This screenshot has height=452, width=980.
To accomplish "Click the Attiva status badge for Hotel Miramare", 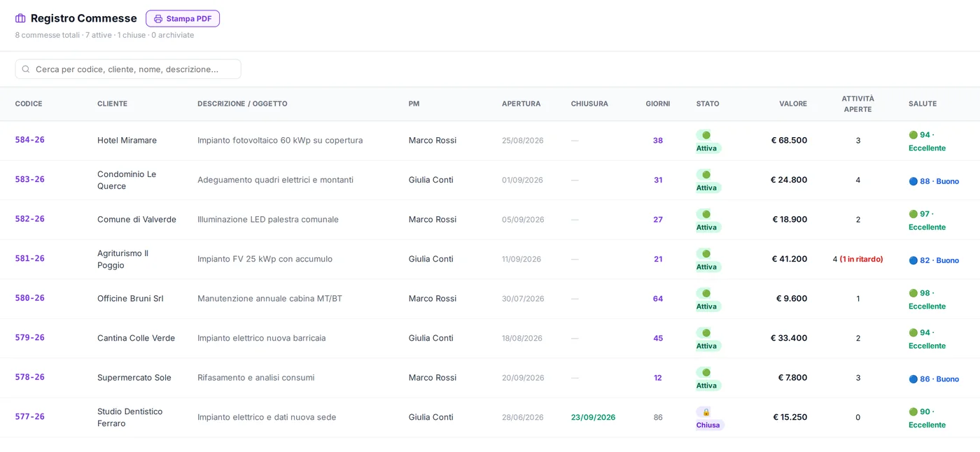I will pyautogui.click(x=708, y=141).
